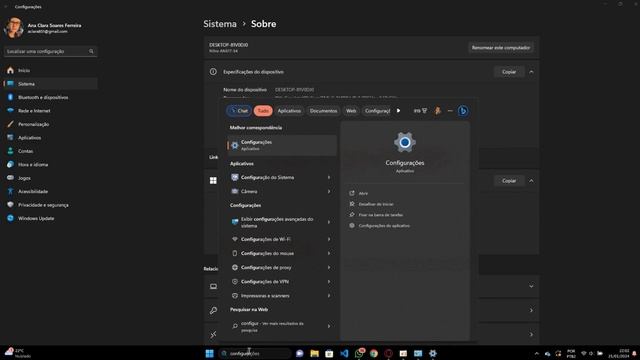Copy Windows specifications with the lower Copiar button
The width and height of the screenshot is (640, 360).
coord(509,181)
